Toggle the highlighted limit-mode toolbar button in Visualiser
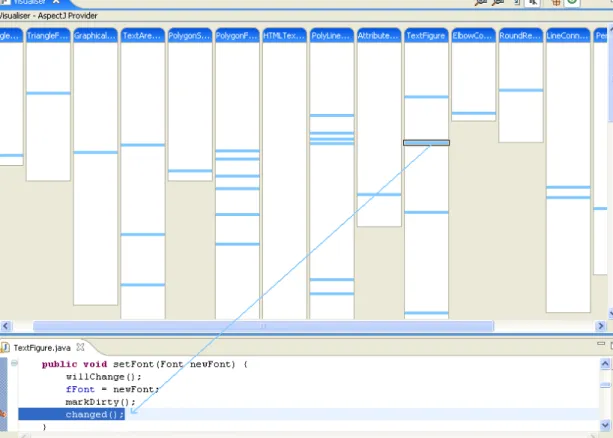This screenshot has width=613, height=438. 532,3
